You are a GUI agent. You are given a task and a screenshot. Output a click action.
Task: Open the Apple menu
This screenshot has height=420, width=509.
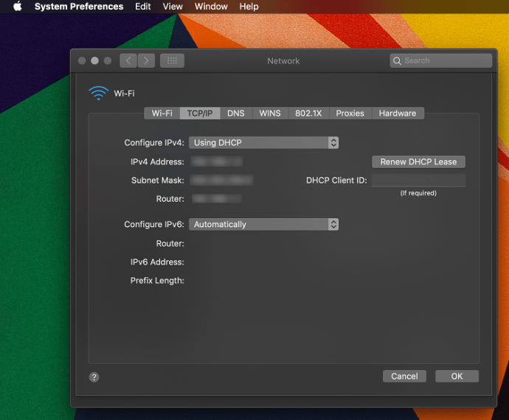click(18, 6)
